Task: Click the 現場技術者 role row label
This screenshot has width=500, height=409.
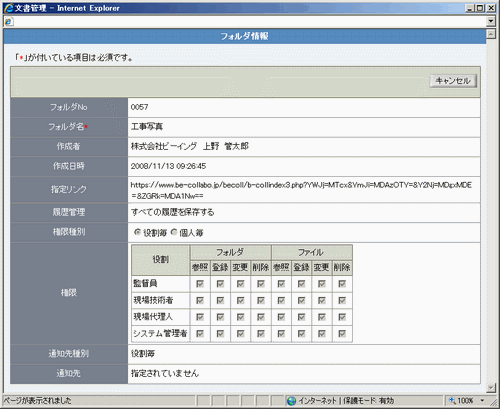Action: (153, 300)
